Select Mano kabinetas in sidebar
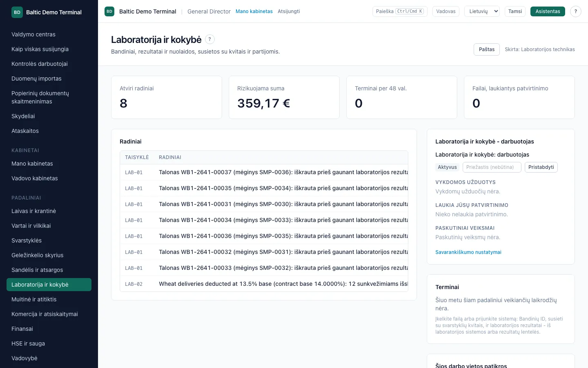Viewport: 588px width, 368px height. pos(49,164)
